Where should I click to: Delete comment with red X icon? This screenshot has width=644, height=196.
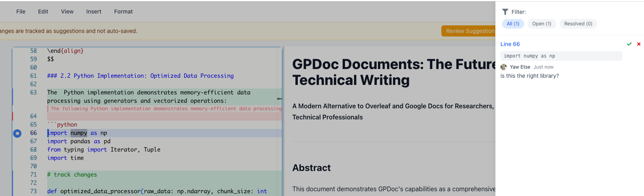(x=639, y=44)
